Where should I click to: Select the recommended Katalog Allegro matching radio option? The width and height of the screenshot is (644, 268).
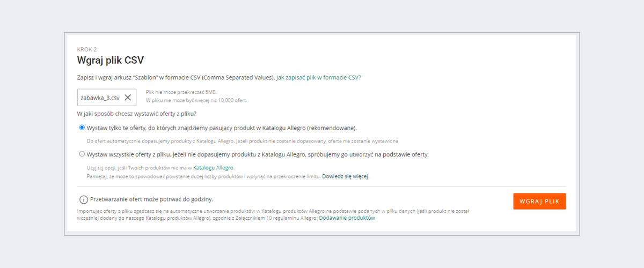point(82,128)
